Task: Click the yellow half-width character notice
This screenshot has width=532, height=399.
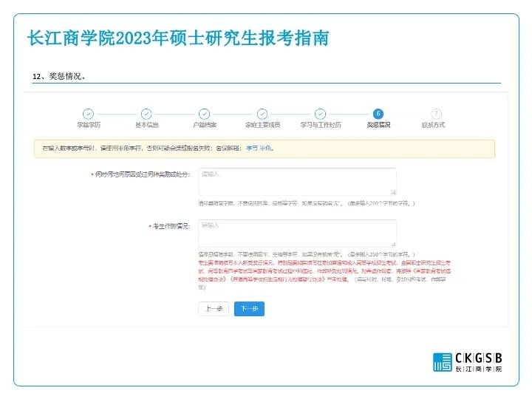Action: tap(265, 149)
